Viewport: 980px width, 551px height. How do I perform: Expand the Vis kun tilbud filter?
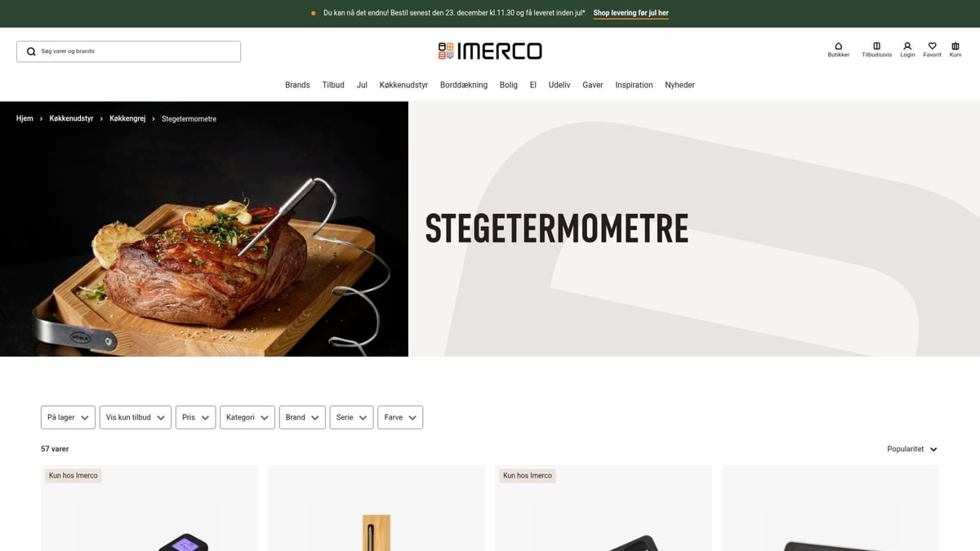(136, 417)
